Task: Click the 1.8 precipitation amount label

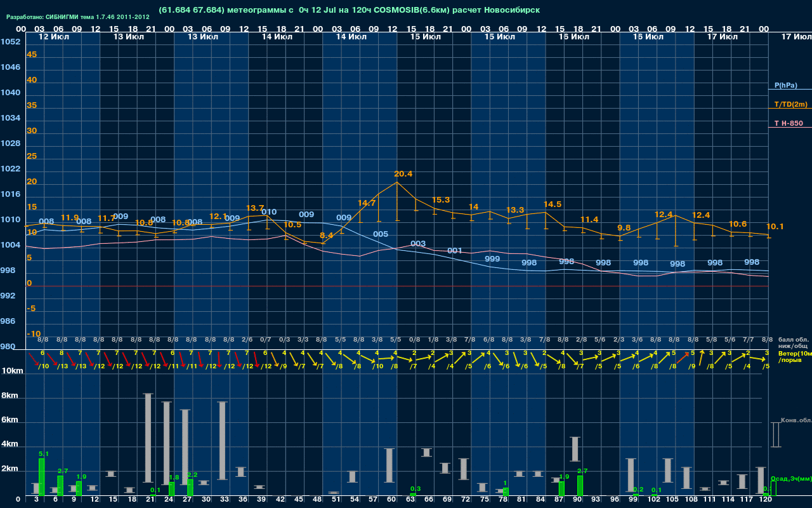Action: pyautogui.click(x=174, y=477)
